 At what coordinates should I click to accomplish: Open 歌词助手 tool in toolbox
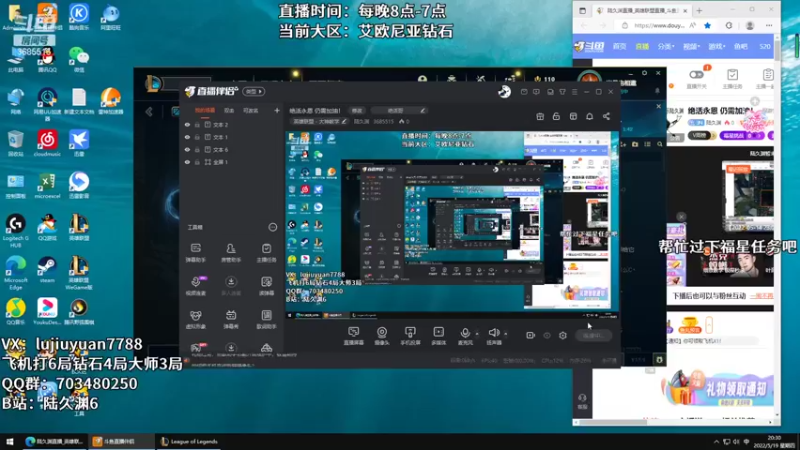(266, 320)
